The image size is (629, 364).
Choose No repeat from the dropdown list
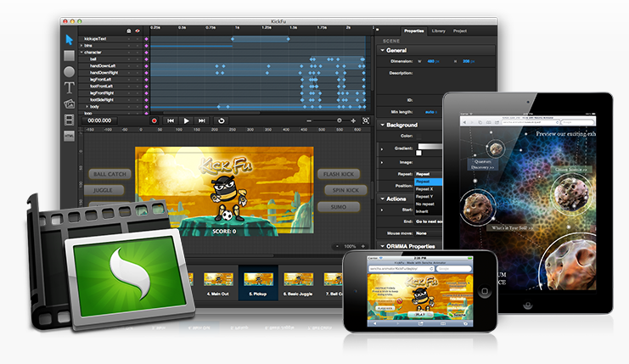point(429,204)
